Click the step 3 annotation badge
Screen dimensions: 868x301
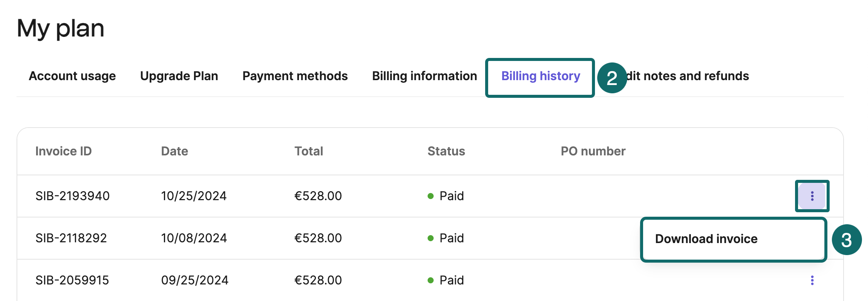[847, 240]
